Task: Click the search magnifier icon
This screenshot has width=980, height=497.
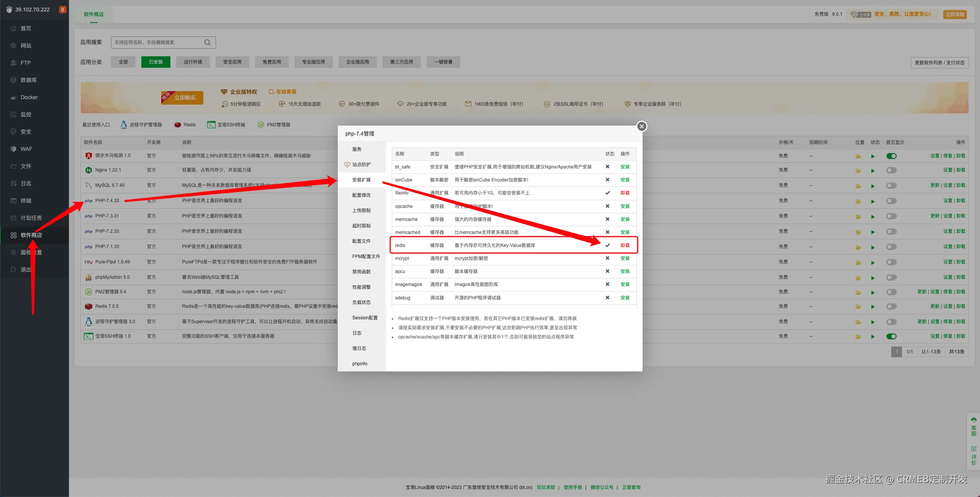Action: 207,43
